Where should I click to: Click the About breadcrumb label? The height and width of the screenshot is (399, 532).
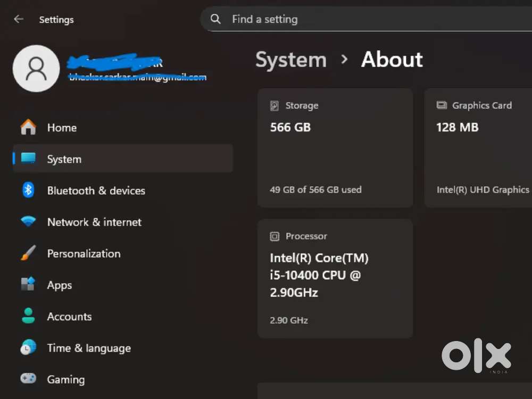(x=392, y=60)
